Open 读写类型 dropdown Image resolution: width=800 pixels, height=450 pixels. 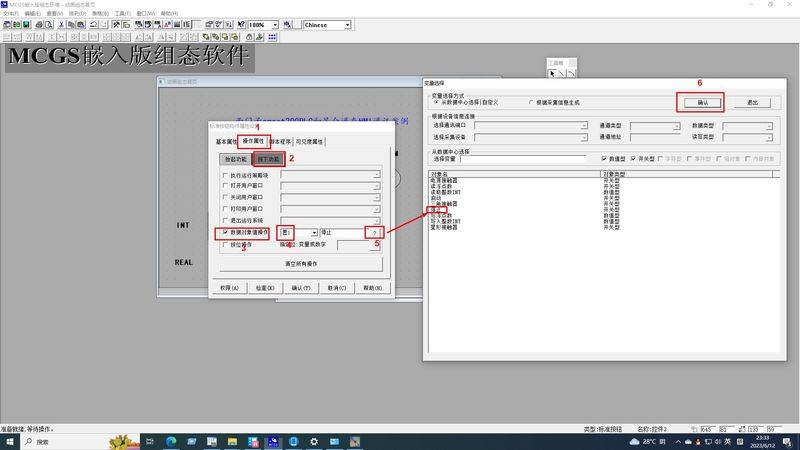click(769, 137)
